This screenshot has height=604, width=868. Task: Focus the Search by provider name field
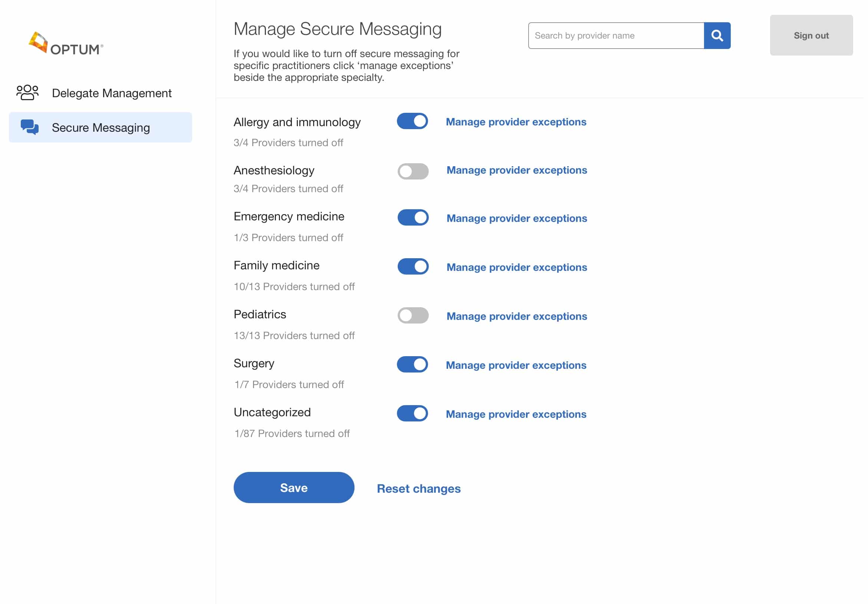pos(615,36)
